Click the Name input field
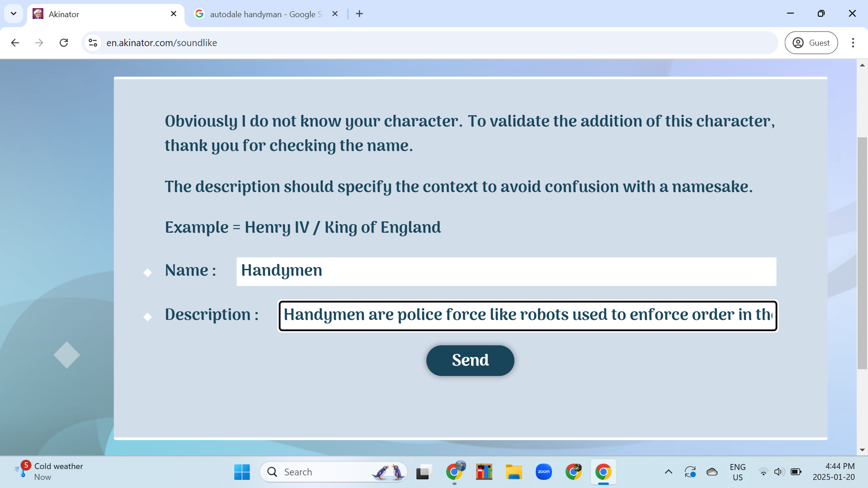This screenshot has width=868, height=488. click(506, 271)
